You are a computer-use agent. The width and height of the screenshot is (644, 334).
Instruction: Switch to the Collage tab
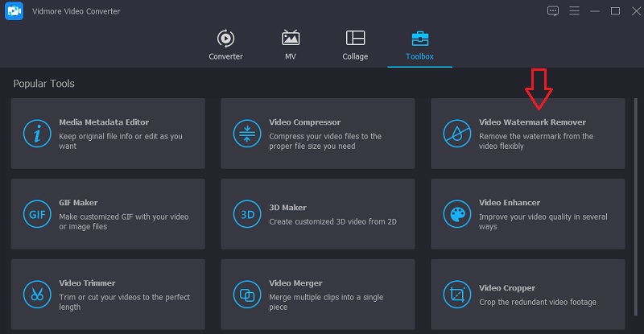355,45
